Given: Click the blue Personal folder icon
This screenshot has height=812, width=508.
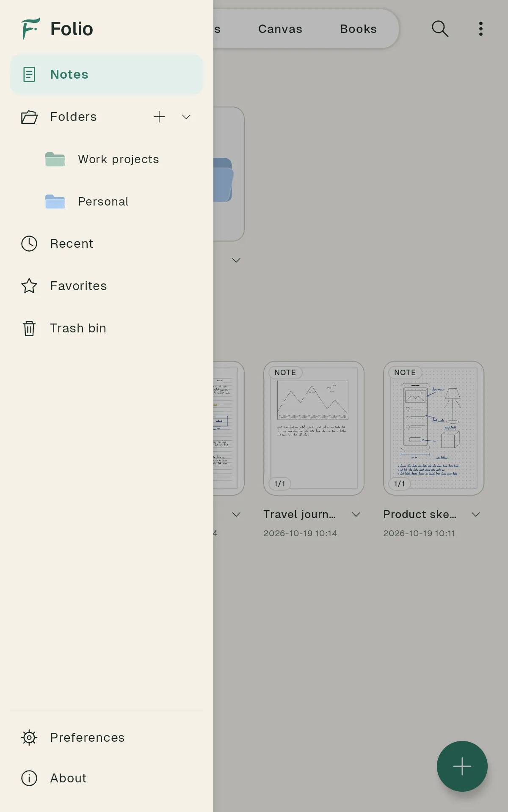Looking at the screenshot, I should [x=55, y=201].
